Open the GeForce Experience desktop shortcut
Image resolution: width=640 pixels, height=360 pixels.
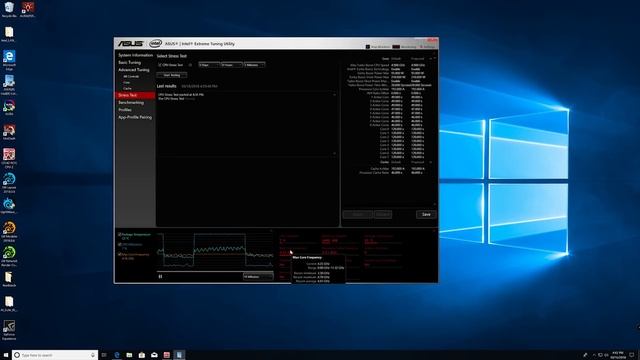pyautogui.click(x=9, y=330)
